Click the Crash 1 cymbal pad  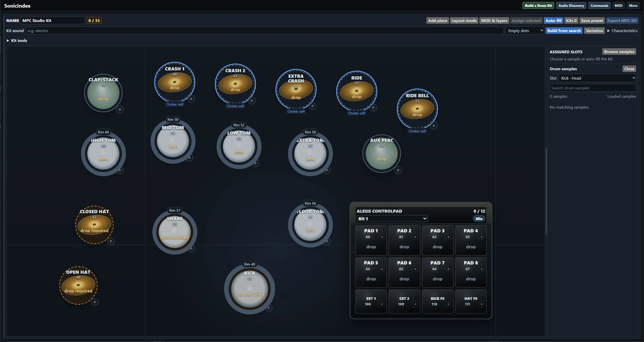click(x=175, y=82)
